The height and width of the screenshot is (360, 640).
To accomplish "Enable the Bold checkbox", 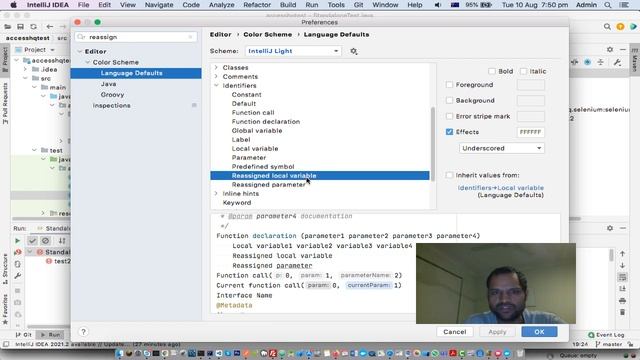I will pyautogui.click(x=492, y=71).
